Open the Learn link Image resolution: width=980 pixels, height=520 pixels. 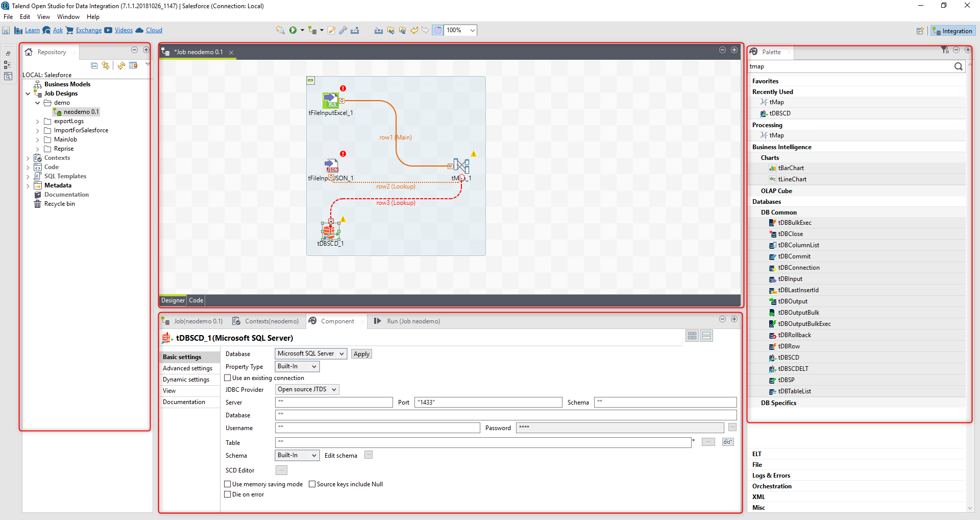coord(32,31)
